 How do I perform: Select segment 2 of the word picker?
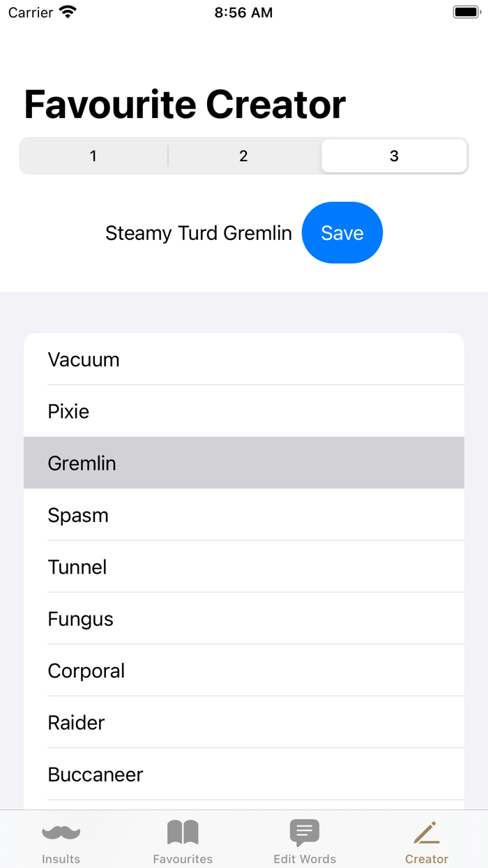pyautogui.click(x=243, y=156)
